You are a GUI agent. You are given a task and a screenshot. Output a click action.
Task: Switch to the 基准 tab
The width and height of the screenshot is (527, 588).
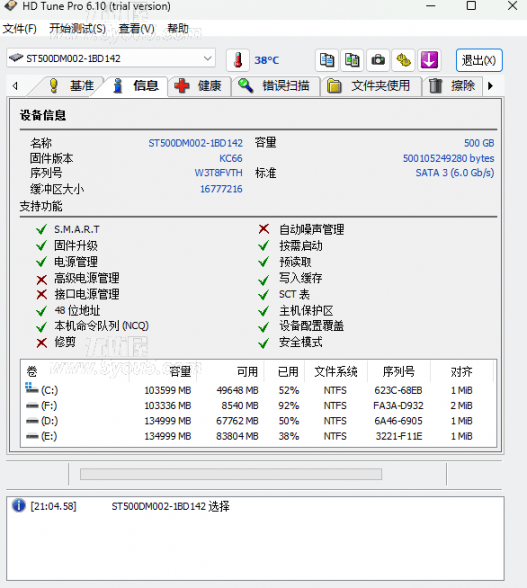point(70,86)
